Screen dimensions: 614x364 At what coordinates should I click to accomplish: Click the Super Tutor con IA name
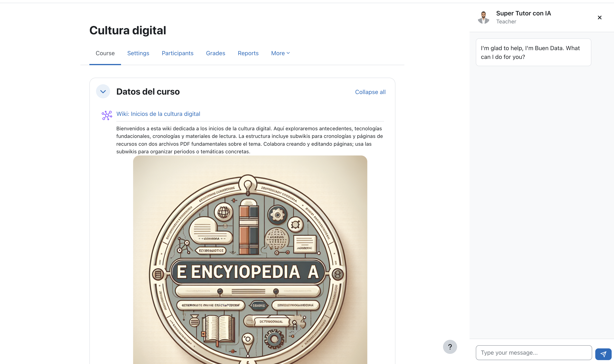point(523,13)
